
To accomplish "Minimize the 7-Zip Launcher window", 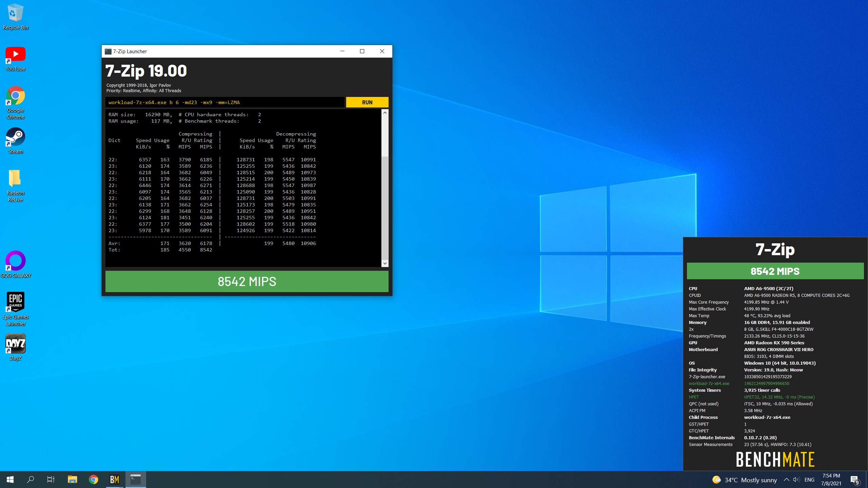I will 342,51.
